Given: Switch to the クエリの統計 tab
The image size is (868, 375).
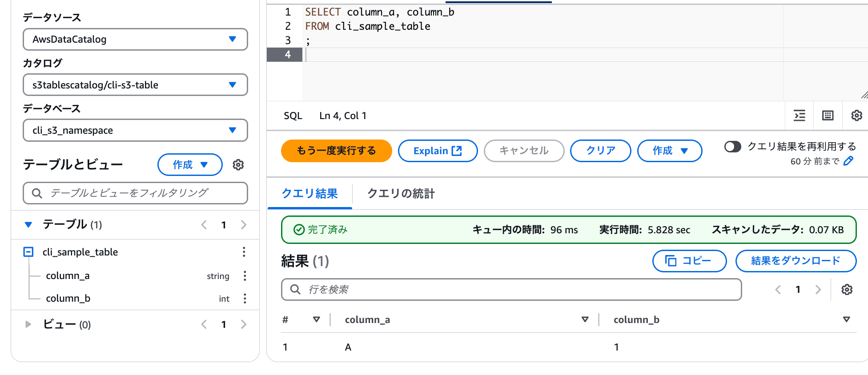Looking at the screenshot, I should click(401, 194).
